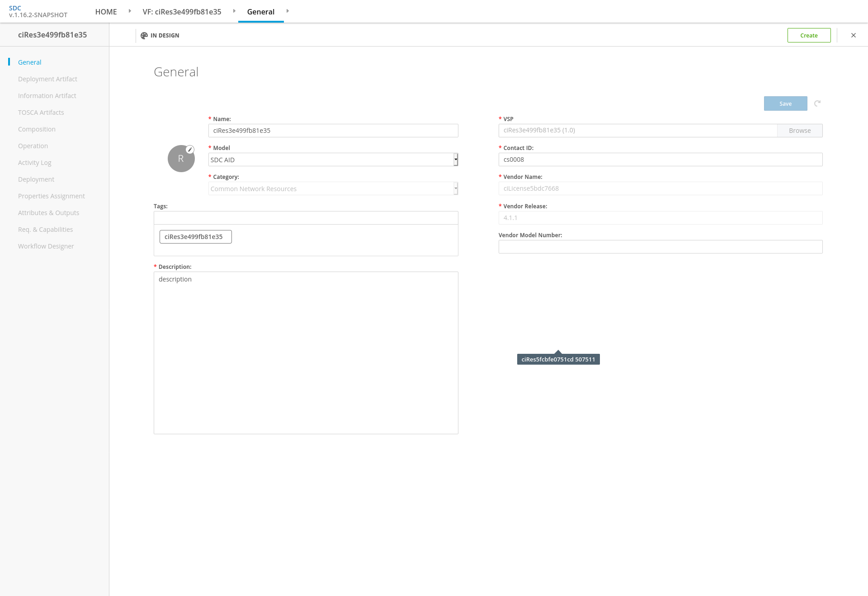Screen dimensions: 868x596
Task: Expand breadcrumb arrow after General tab
Action: (x=288, y=11)
